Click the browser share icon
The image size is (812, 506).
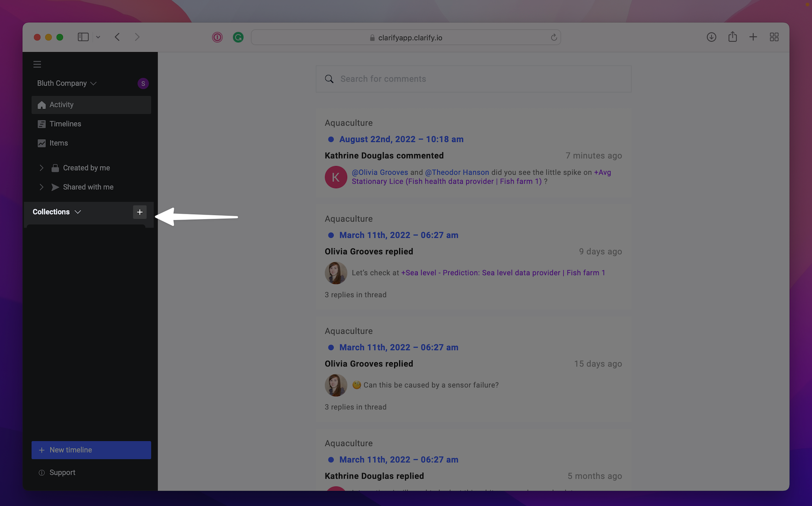point(733,37)
